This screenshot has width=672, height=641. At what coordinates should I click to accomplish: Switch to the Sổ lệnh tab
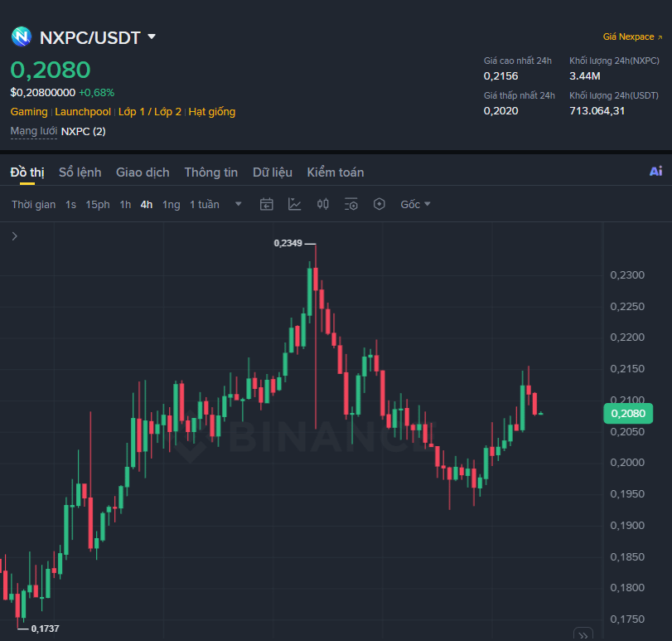[80, 172]
